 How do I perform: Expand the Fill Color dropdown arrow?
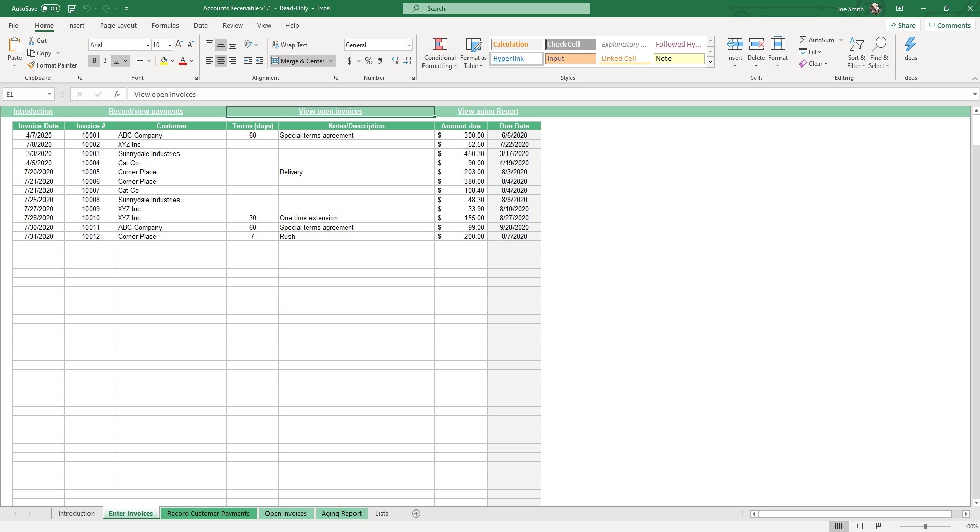click(173, 61)
